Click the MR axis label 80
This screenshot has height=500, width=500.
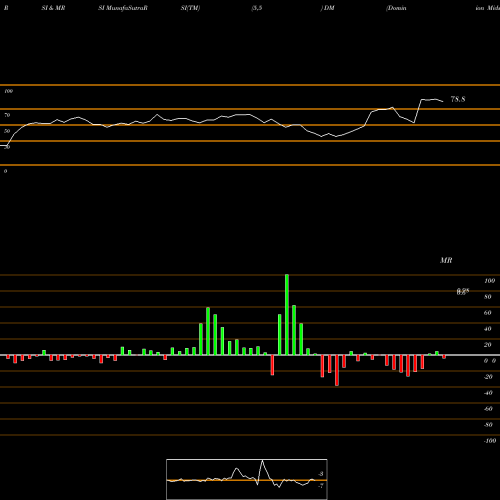(x=488, y=297)
